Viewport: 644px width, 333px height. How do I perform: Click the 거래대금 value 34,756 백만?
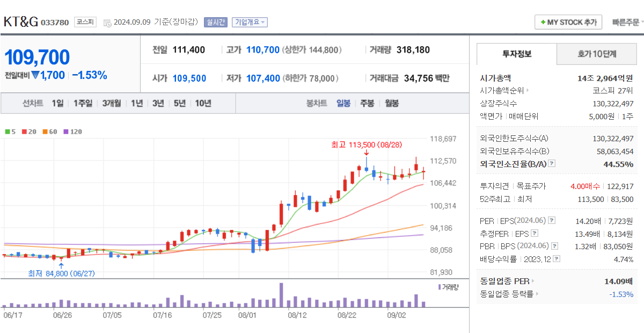427,78
